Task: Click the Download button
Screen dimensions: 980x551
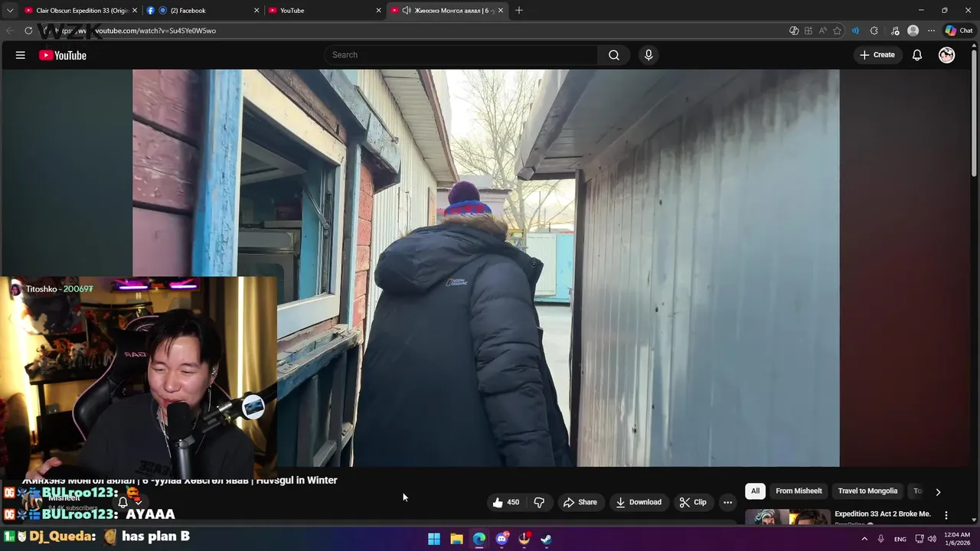Action: coord(638,502)
